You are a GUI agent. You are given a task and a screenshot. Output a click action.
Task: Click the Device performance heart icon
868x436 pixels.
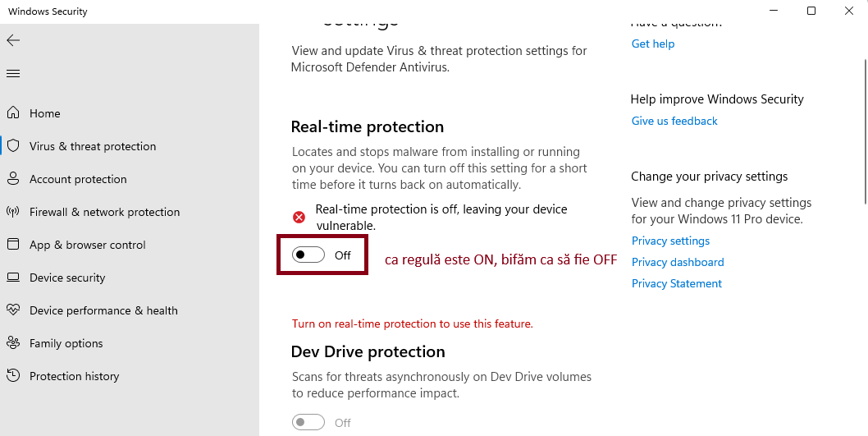click(x=13, y=310)
